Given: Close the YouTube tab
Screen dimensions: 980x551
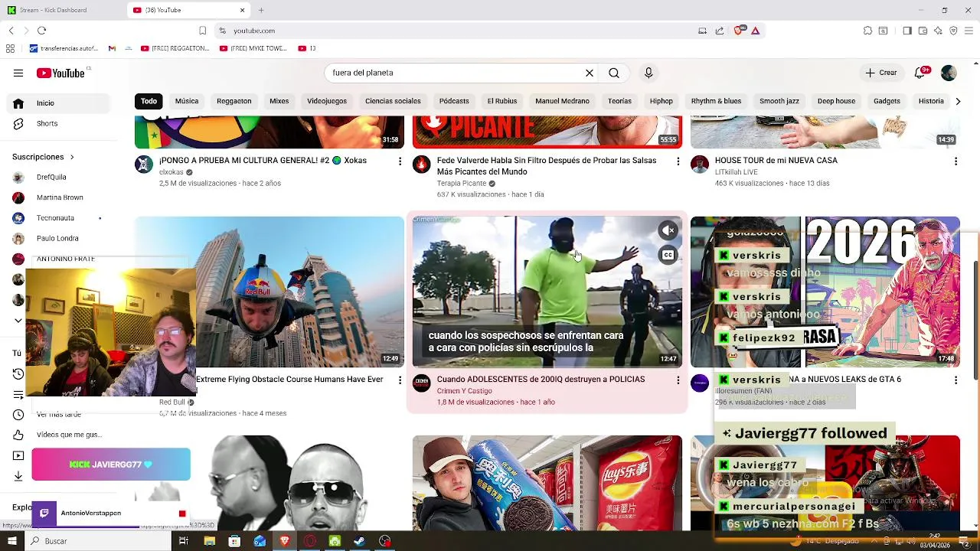Looking at the screenshot, I should click(x=243, y=10).
